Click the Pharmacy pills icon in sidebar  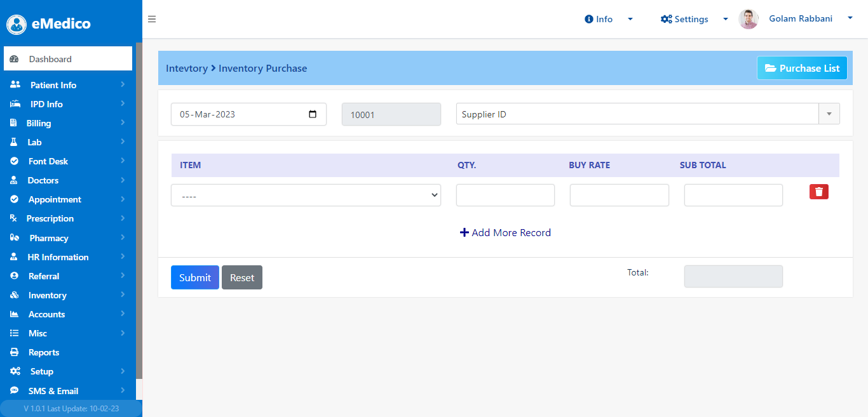15,238
